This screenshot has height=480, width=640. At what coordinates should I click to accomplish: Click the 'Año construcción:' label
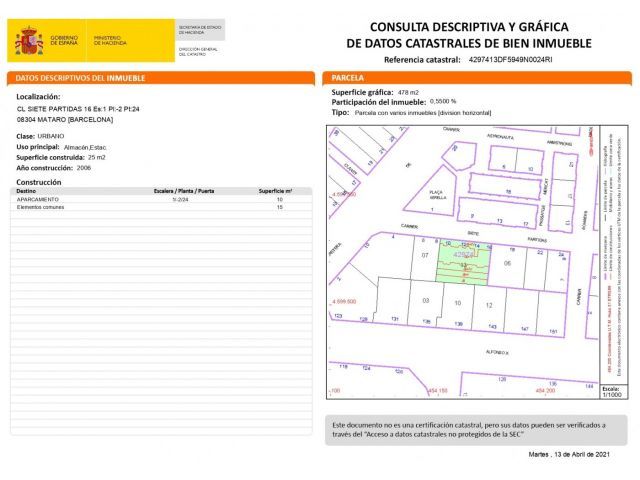point(44,168)
